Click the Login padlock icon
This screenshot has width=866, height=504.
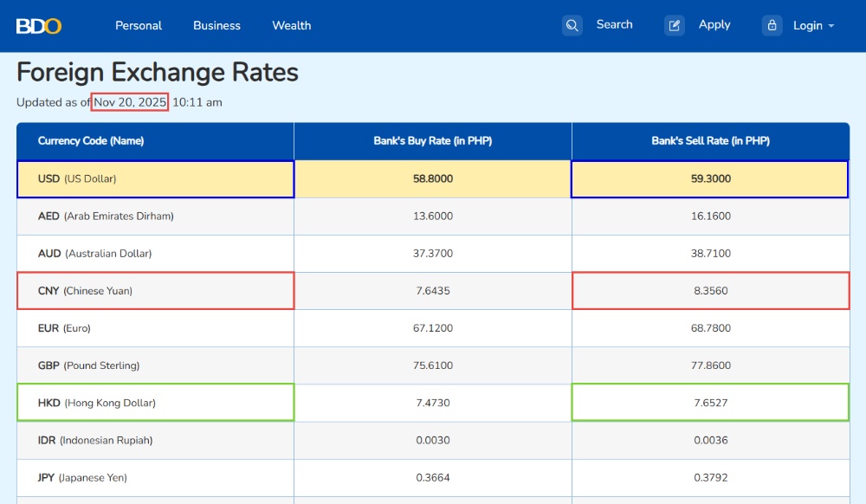pyautogui.click(x=772, y=25)
